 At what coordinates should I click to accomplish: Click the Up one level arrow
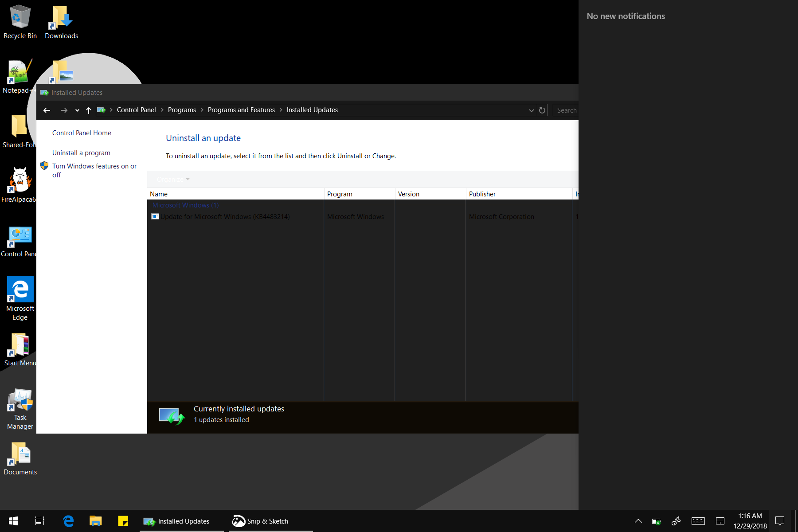coord(89,110)
